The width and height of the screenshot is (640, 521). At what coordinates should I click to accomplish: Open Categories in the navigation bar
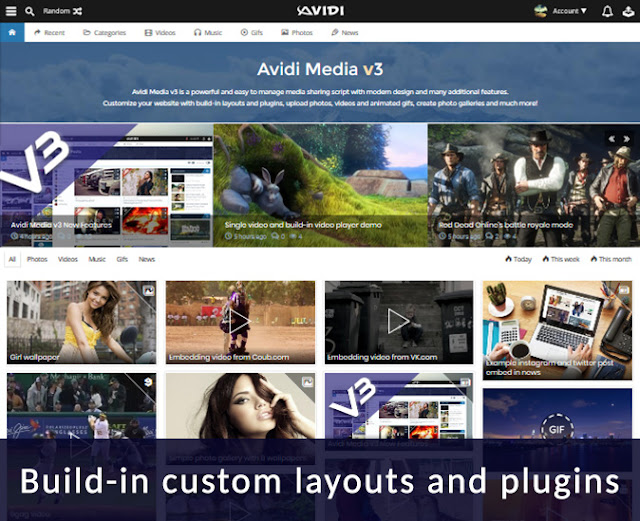click(105, 33)
